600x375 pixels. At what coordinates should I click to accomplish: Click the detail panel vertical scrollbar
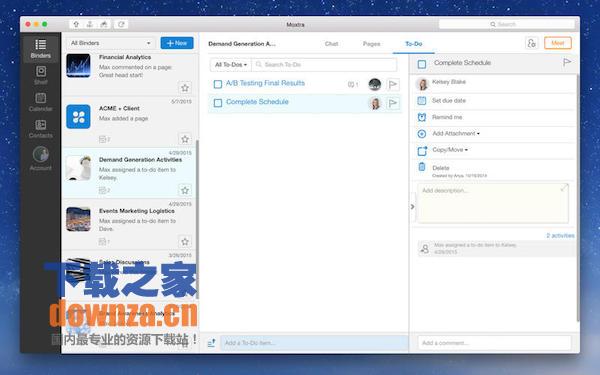click(578, 198)
